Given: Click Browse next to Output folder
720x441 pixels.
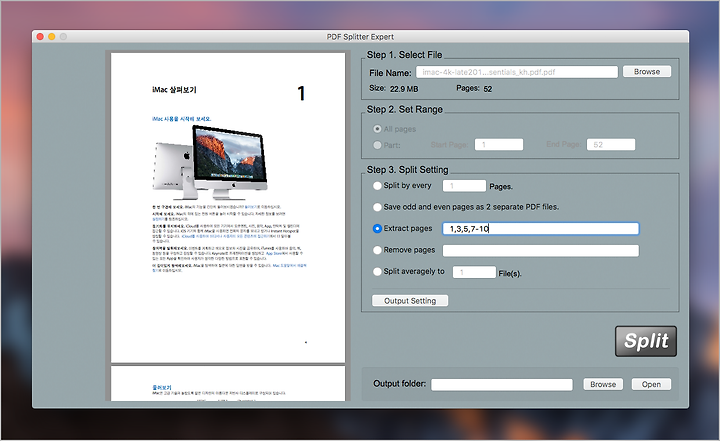Looking at the screenshot, I should [603, 384].
